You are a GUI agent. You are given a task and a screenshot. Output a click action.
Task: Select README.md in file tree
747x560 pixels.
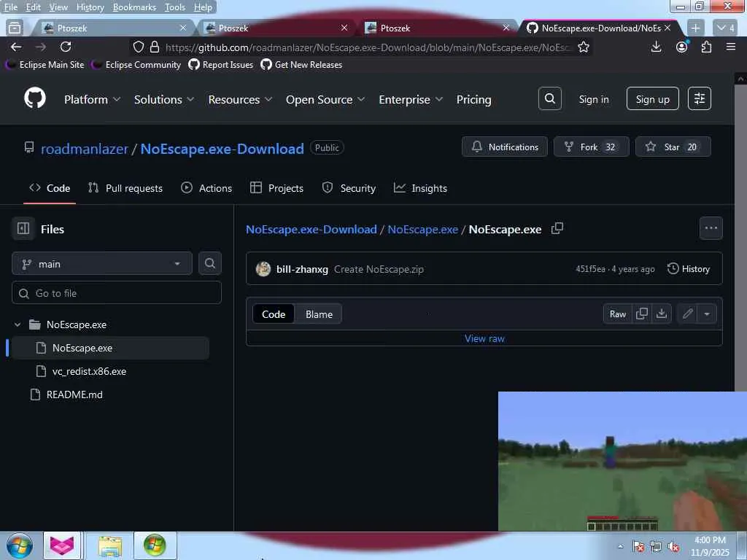point(74,394)
